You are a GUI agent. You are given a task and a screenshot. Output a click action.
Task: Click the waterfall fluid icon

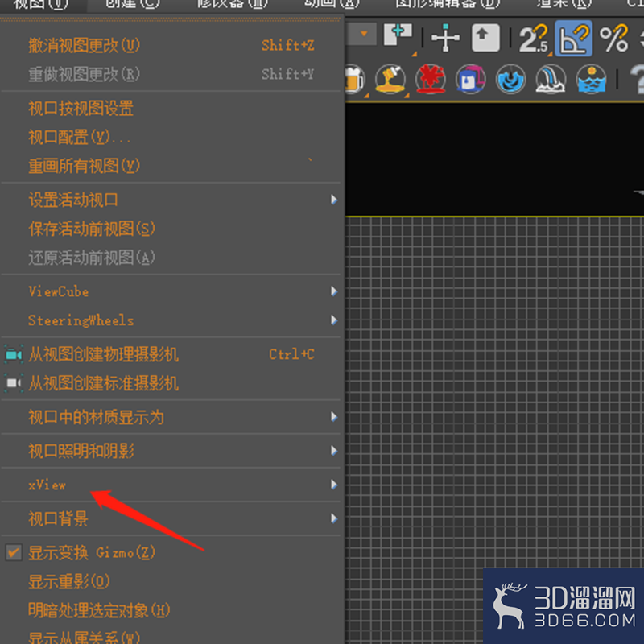pyautogui.click(x=551, y=79)
